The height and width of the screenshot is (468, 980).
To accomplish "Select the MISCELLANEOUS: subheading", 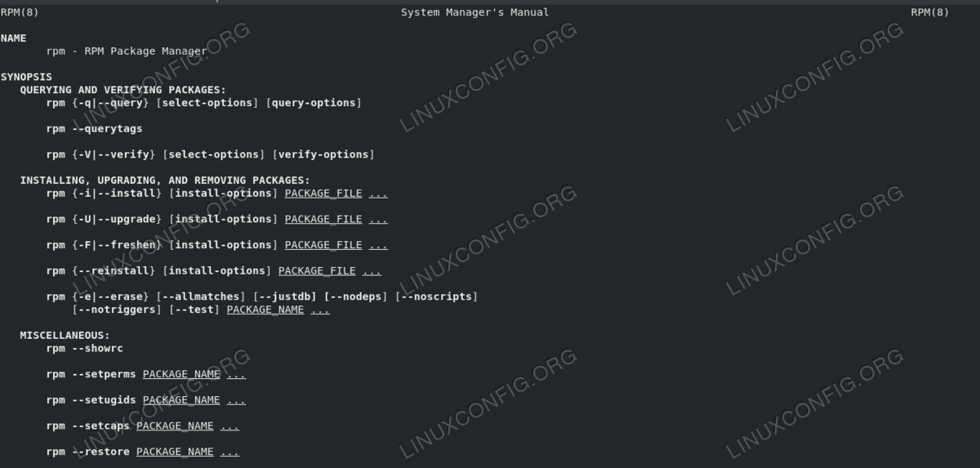I will click(x=65, y=335).
